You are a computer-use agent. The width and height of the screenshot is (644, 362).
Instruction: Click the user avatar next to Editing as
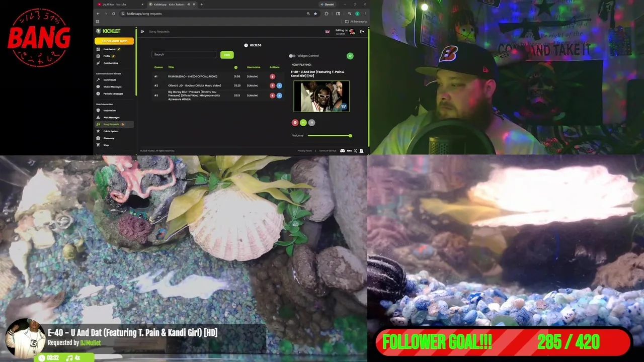[352, 32]
